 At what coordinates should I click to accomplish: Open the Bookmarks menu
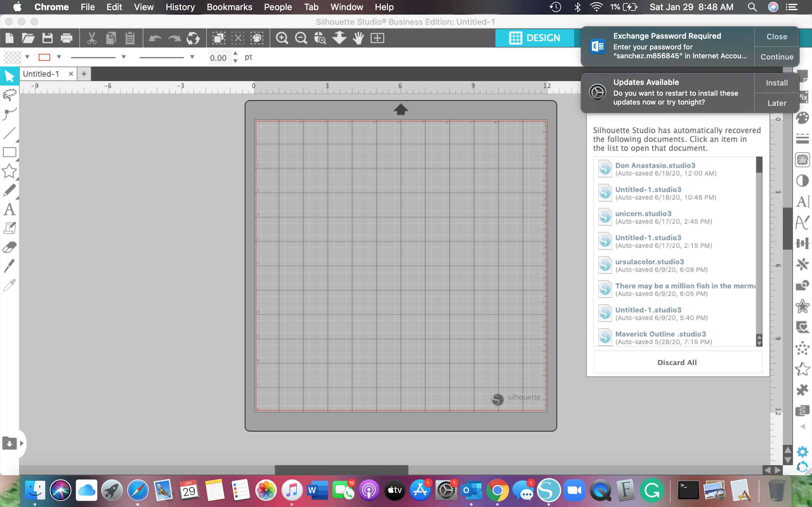229,7
